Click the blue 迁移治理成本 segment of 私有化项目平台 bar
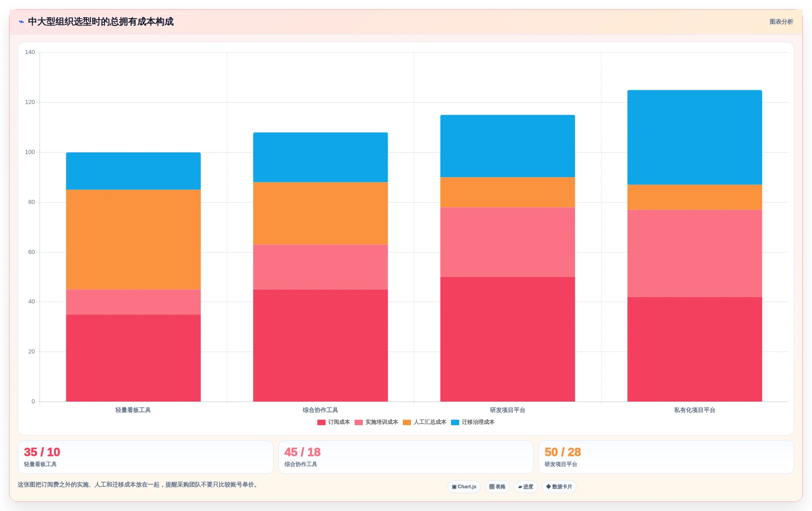The height and width of the screenshot is (511, 812). tap(695, 137)
